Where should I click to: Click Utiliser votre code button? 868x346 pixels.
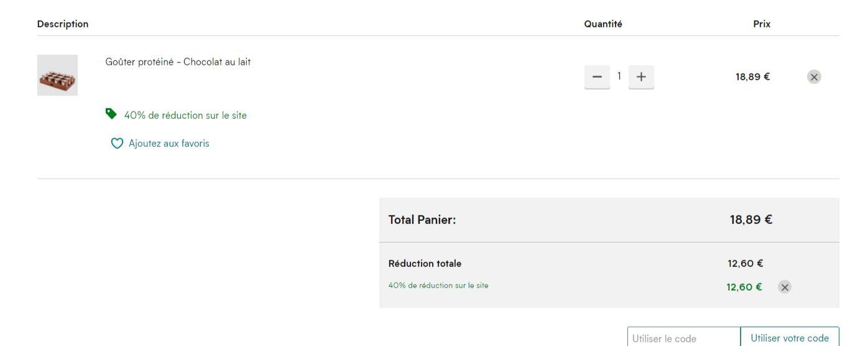click(790, 339)
